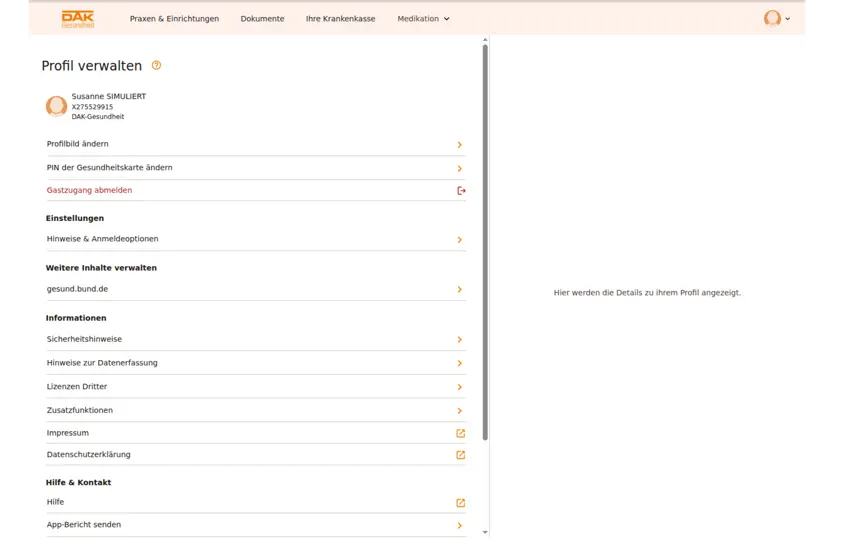The width and height of the screenshot is (864, 540).
Task: Open Hinweise & Anmeldeoptionen settings
Action: coord(256,239)
